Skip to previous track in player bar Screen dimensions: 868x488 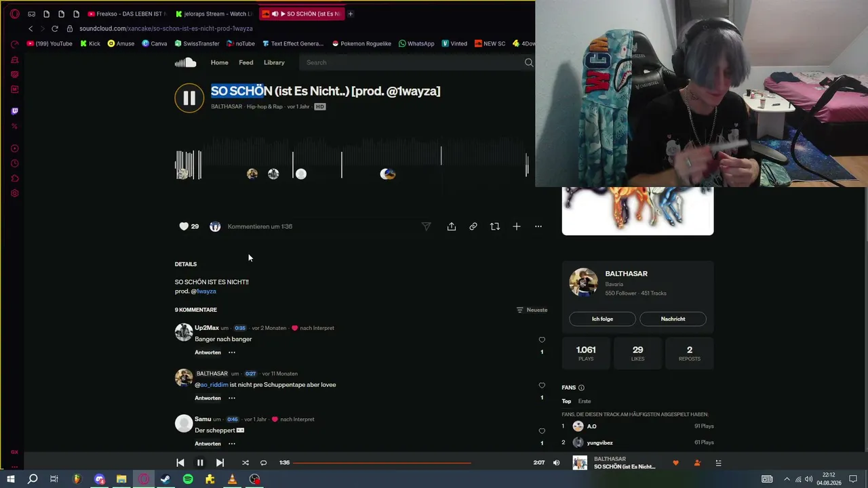180,463
